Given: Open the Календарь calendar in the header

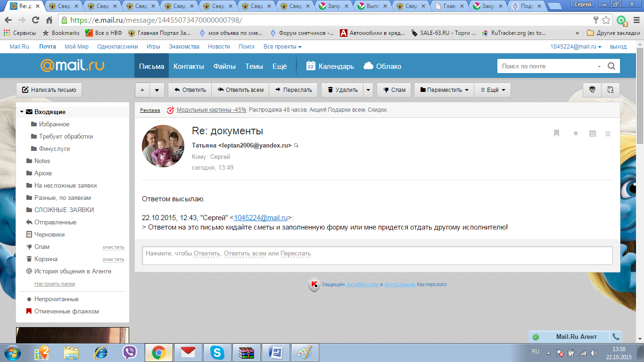Looking at the screenshot, I should coord(330,66).
